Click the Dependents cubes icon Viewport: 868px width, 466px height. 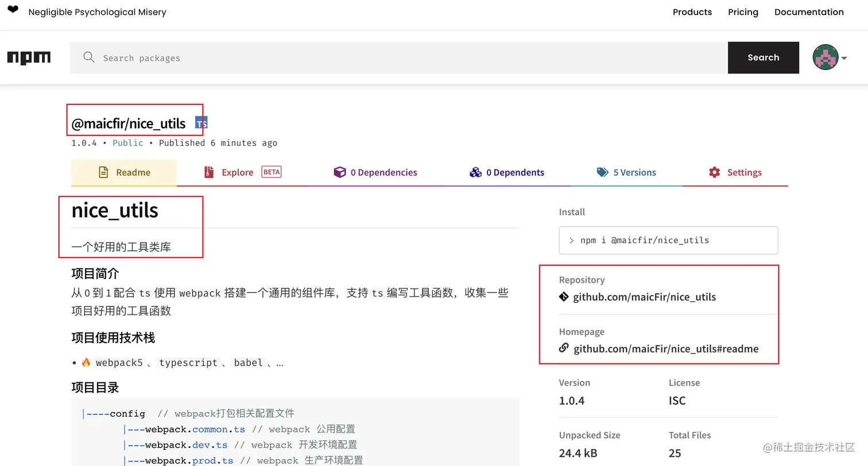(475, 172)
